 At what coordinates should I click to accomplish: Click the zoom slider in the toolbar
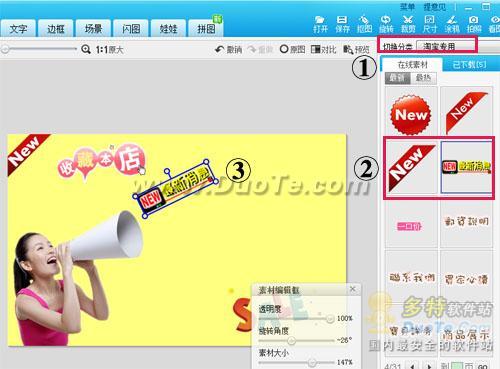[x=38, y=49]
